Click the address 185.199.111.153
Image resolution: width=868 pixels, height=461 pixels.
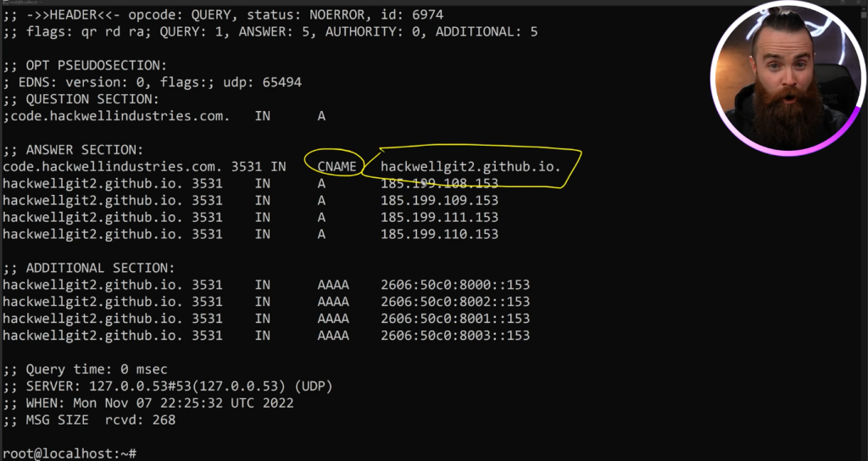tap(439, 218)
